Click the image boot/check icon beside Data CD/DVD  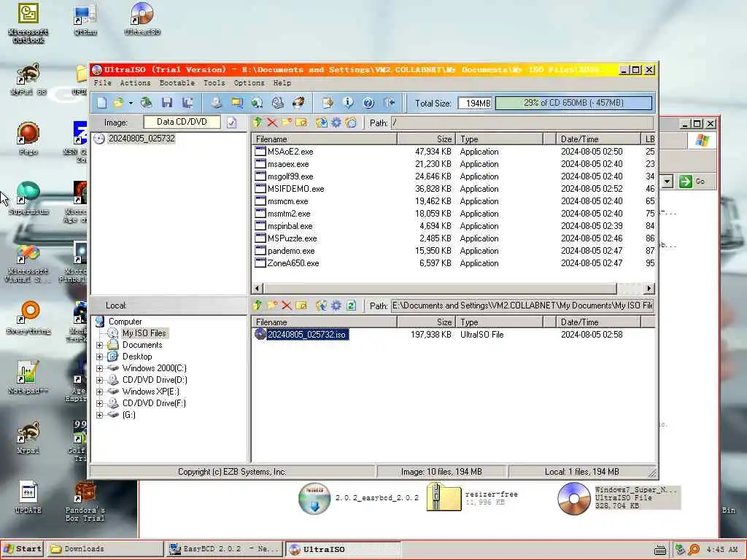(231, 122)
